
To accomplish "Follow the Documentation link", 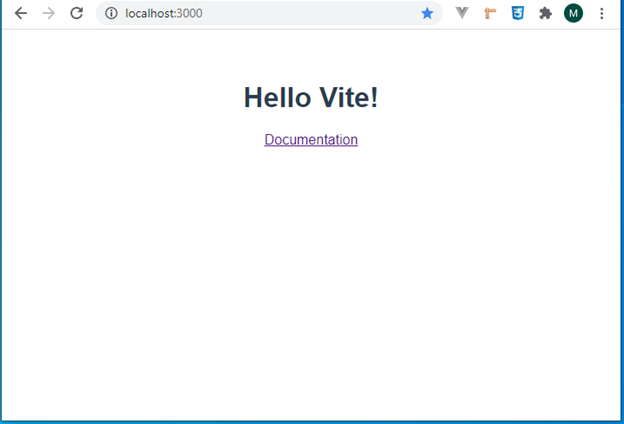I will point(311,139).
